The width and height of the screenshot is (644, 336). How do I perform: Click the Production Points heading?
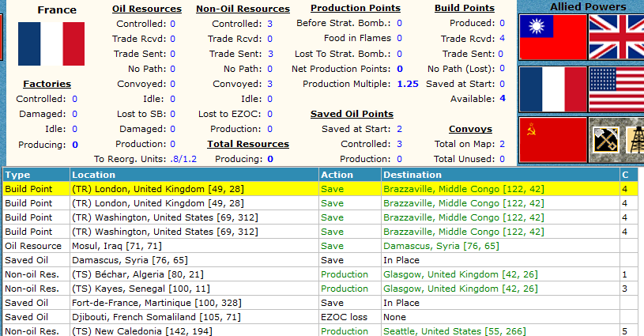pos(356,8)
